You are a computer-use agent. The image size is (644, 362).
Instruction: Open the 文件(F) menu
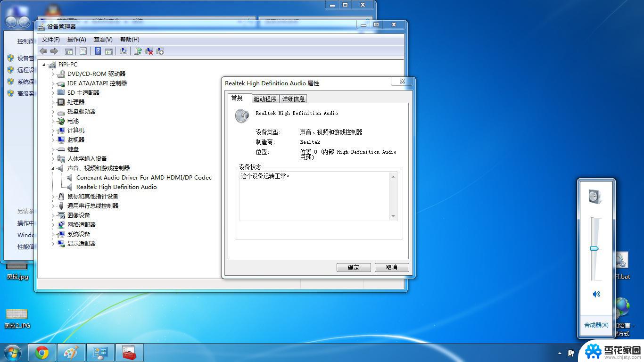point(51,40)
